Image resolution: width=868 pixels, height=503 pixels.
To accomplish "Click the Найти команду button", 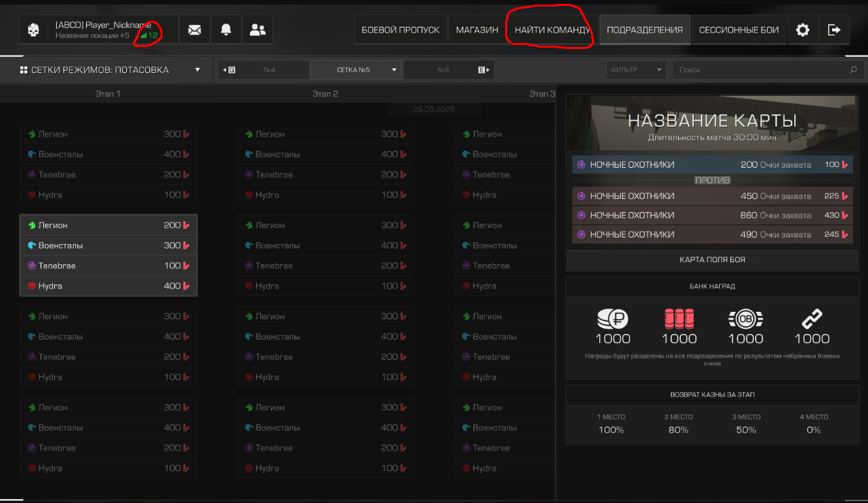I will pyautogui.click(x=552, y=30).
